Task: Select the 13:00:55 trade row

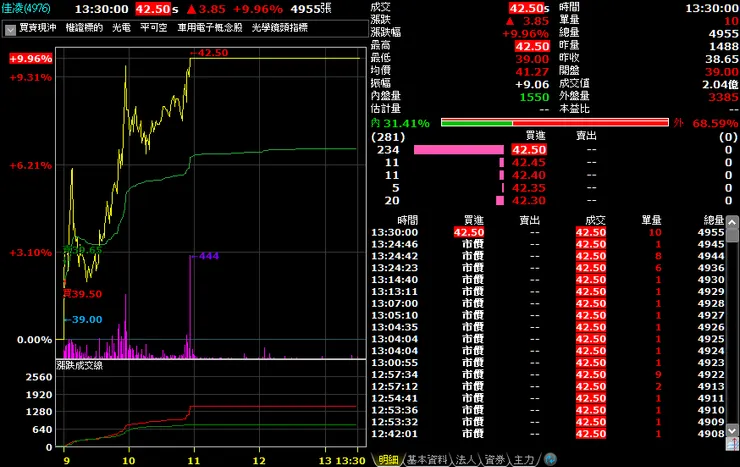Action: (547, 363)
